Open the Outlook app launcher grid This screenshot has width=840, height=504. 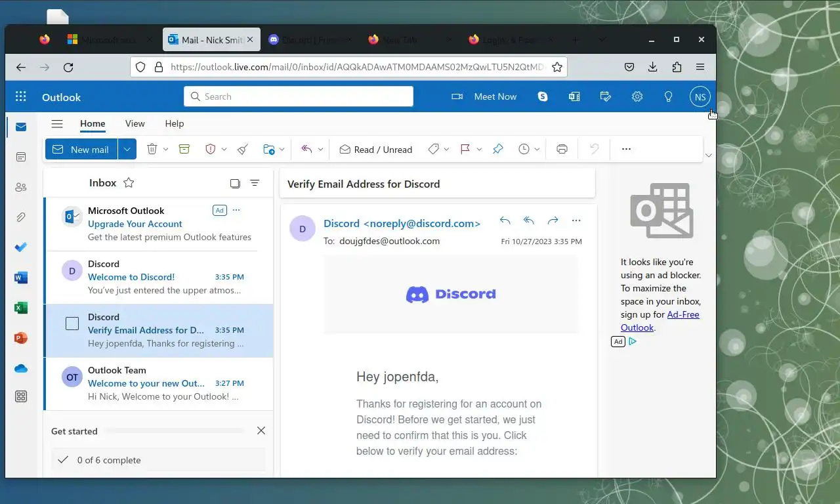click(21, 96)
